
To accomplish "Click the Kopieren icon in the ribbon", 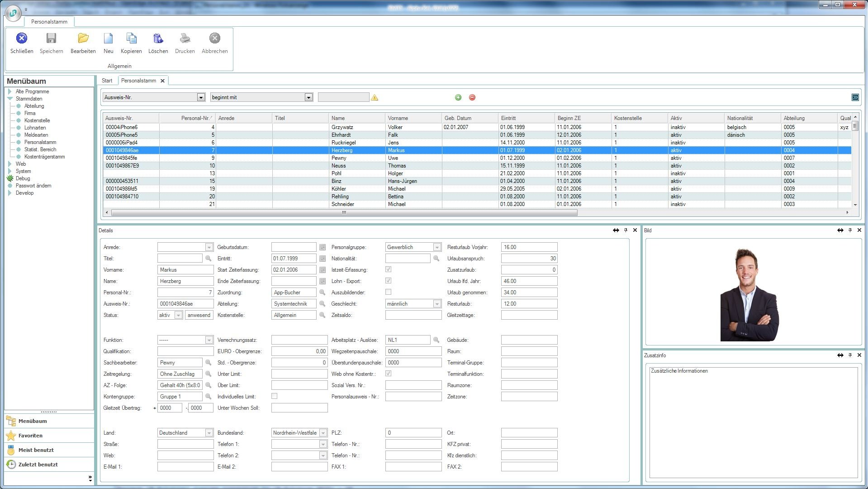I will click(x=131, y=38).
